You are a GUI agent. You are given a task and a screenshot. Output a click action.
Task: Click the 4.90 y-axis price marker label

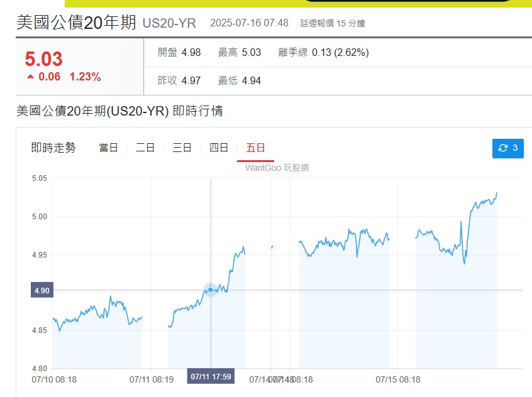click(x=41, y=290)
